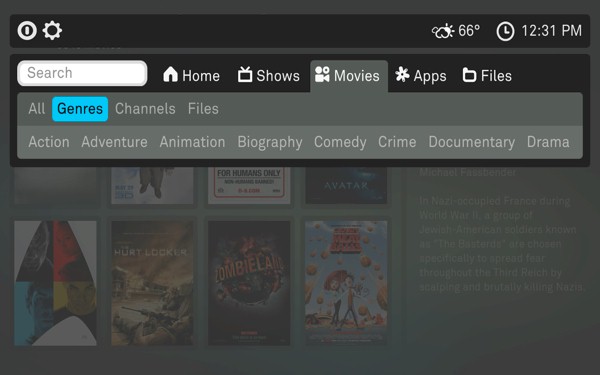Focus the Search input field
600x375 pixels.
pos(82,73)
